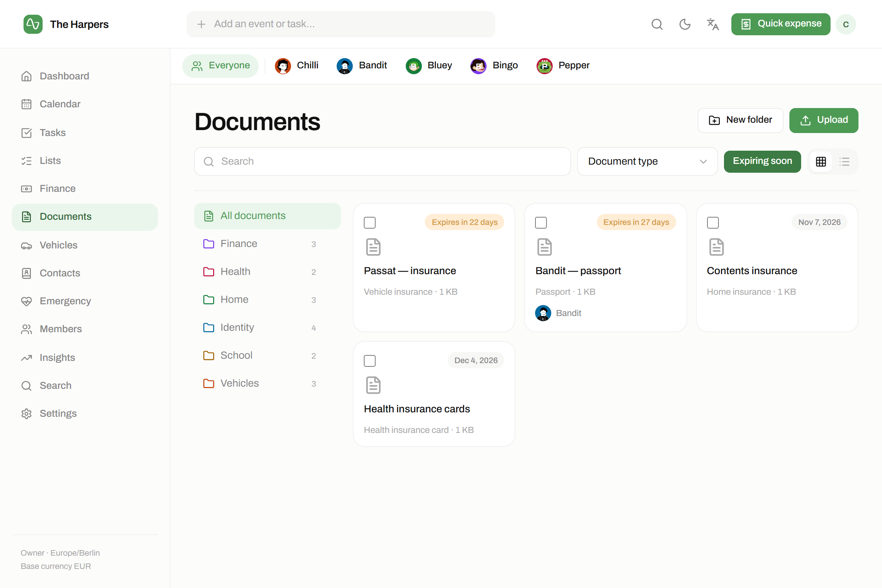Screen dimensions: 882x588
Task: Open the header search icon
Action: tap(657, 24)
